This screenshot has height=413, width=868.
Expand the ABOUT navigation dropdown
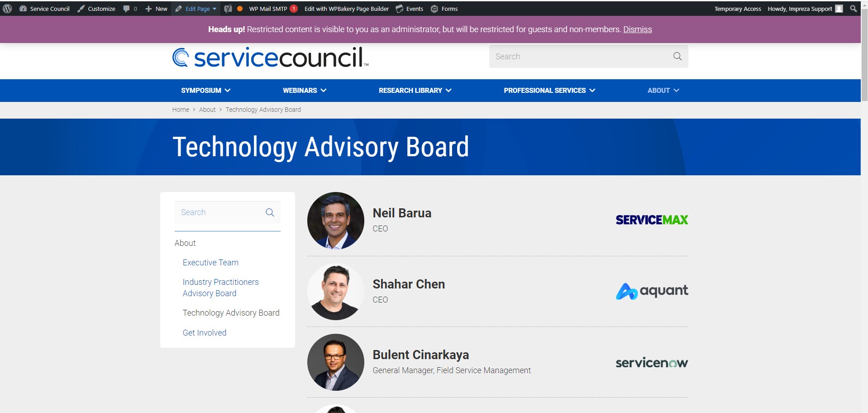click(x=677, y=90)
